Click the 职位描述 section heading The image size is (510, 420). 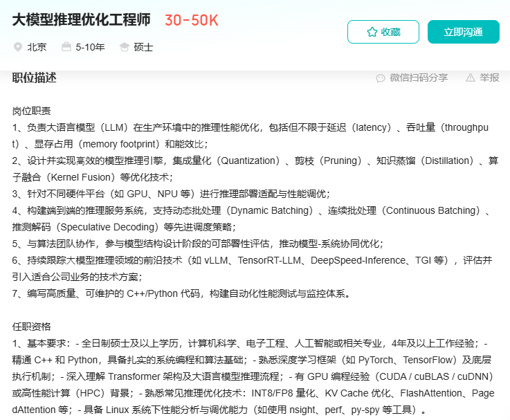(x=34, y=77)
